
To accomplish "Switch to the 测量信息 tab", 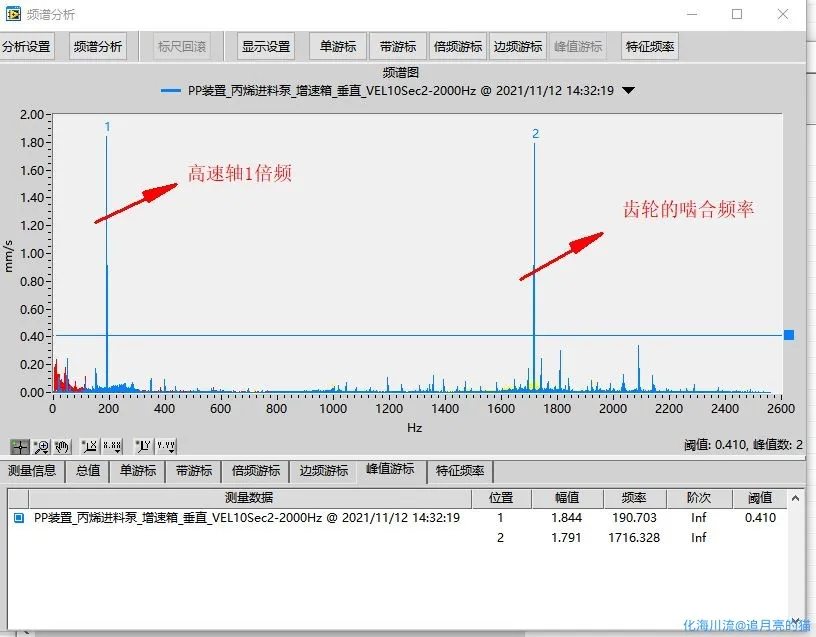I will pos(32,471).
